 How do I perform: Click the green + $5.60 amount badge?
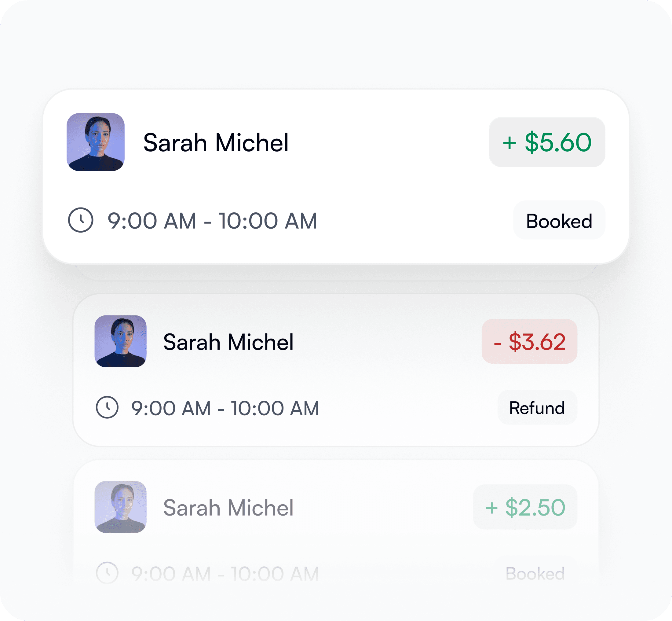546,142
